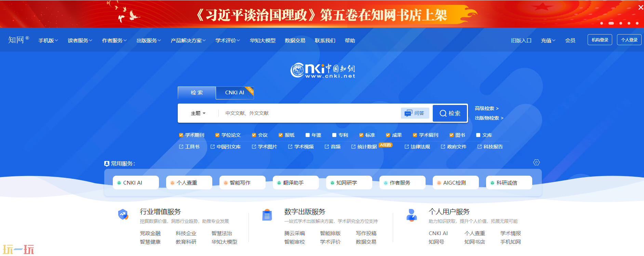Screen dimensions: 644x256
Task: Expand the 充值 dropdown
Action: [548, 40]
